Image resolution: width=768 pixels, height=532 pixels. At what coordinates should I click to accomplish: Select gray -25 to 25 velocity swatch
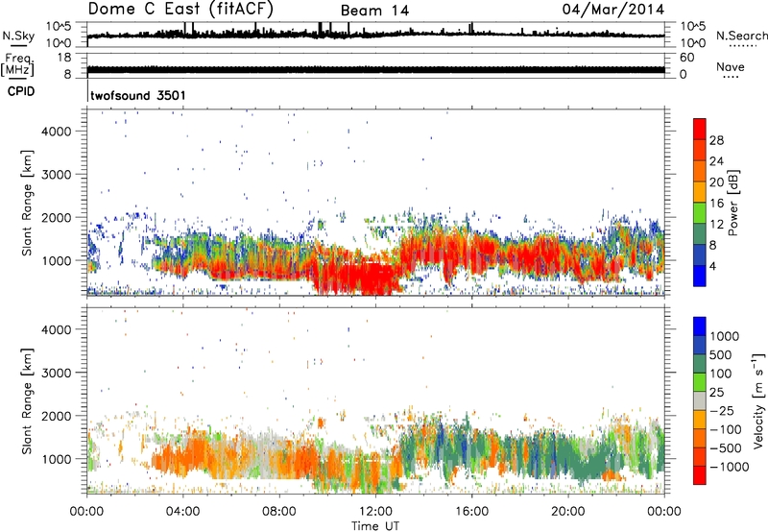(700, 400)
